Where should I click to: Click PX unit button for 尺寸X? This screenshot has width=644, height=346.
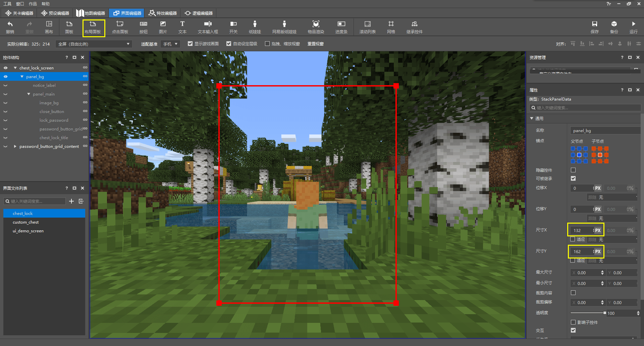[x=598, y=230]
